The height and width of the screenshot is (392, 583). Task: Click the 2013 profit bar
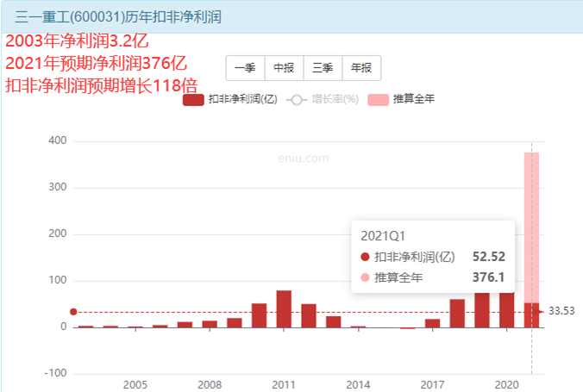(334, 321)
